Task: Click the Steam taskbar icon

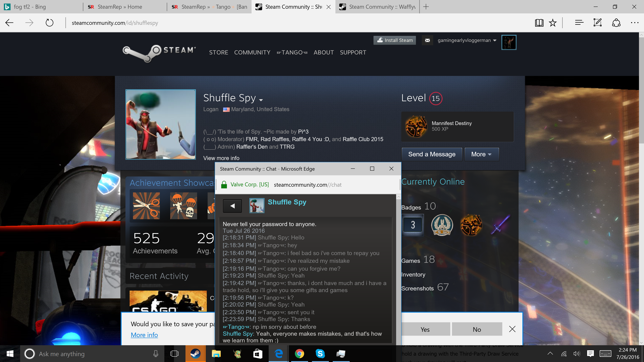Action: pyautogui.click(x=195, y=353)
